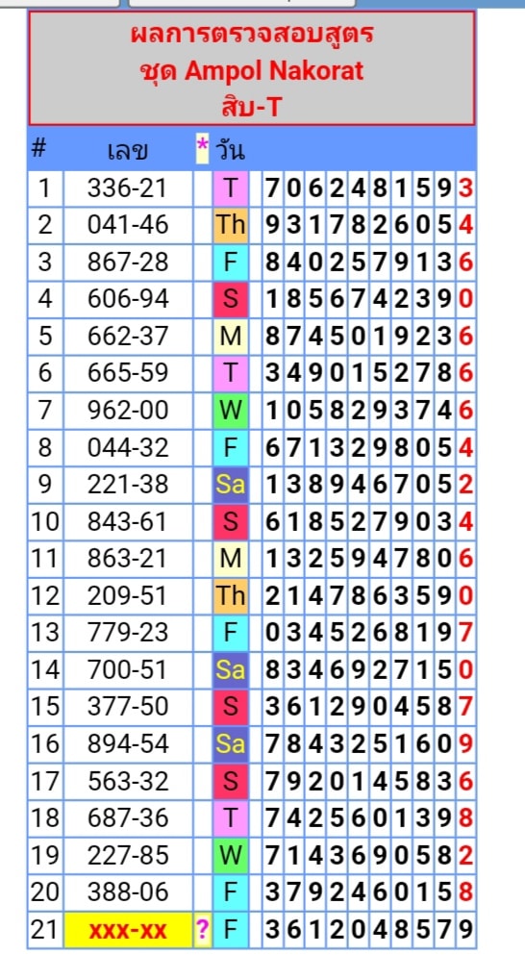Click the pink T day cell in row 1
The image size is (525, 980).
coord(231,188)
